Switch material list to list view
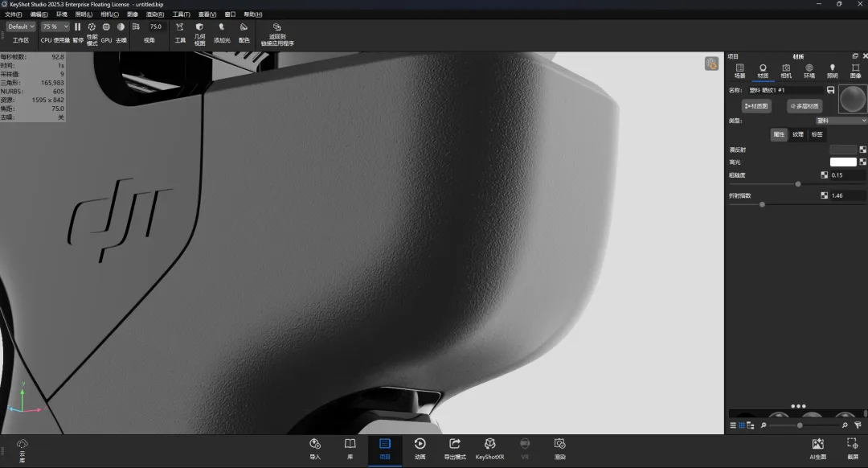 click(733, 425)
